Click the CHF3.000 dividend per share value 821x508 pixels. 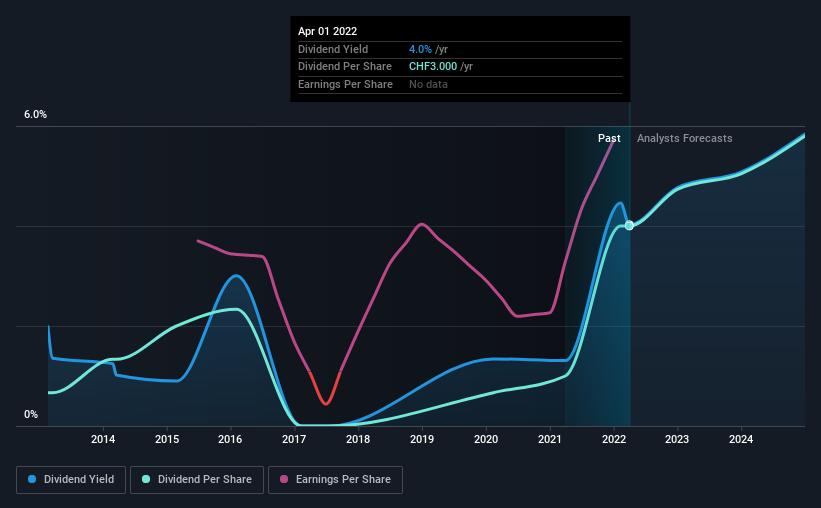[433, 67]
